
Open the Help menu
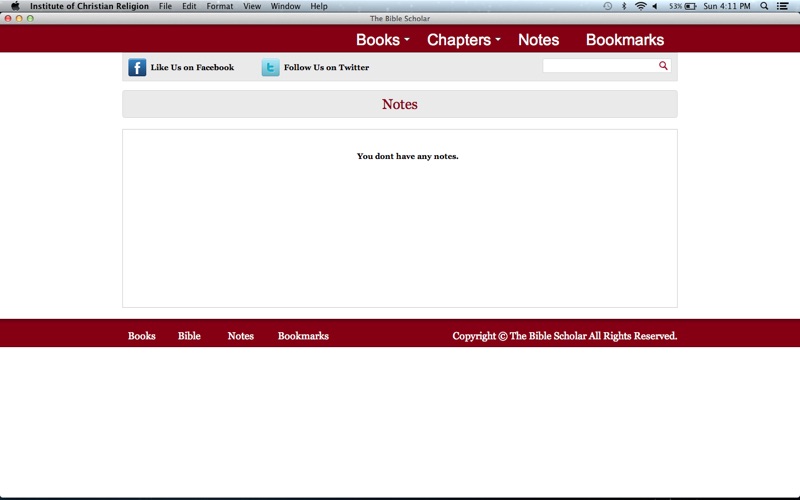(x=319, y=6)
